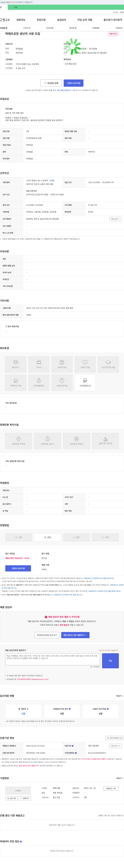Open the 취업지원 main menu

[41, 20]
